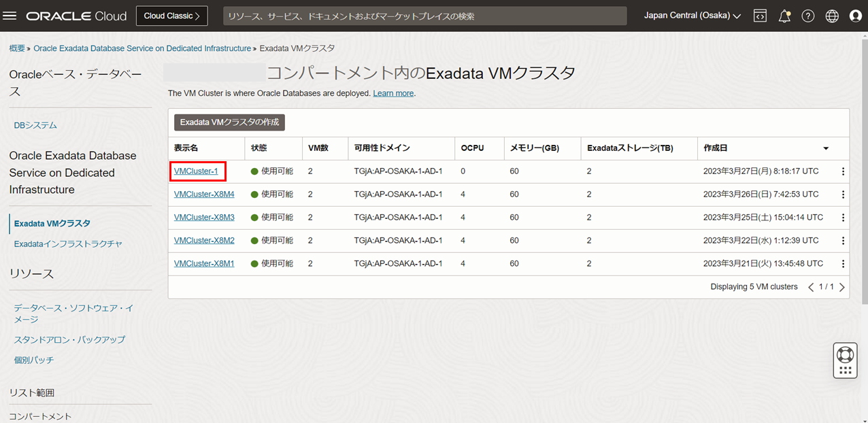This screenshot has width=868, height=423.
Task: Go to next page of VM clusters
Action: coord(842,287)
